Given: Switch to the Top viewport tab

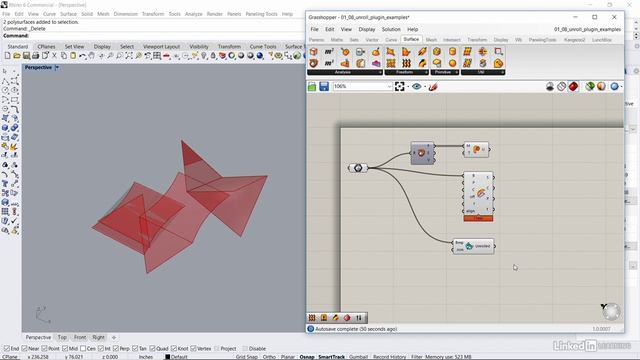Looking at the screenshot, I should [x=62, y=337].
